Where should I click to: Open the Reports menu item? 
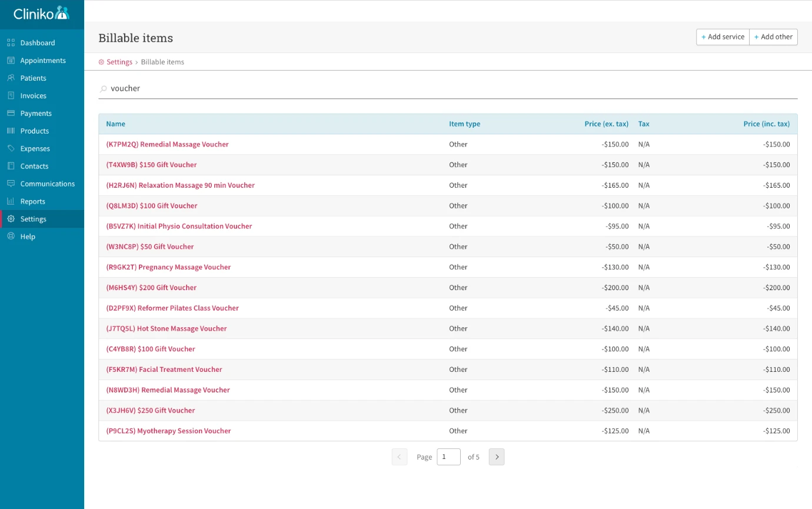coord(42,201)
